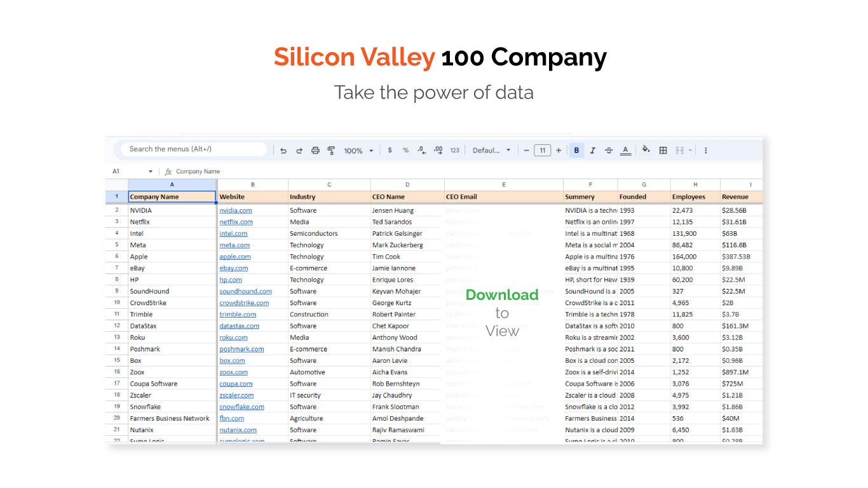This screenshot has height=488, width=868.
Task: Click the Borders icon
Action: click(x=663, y=151)
